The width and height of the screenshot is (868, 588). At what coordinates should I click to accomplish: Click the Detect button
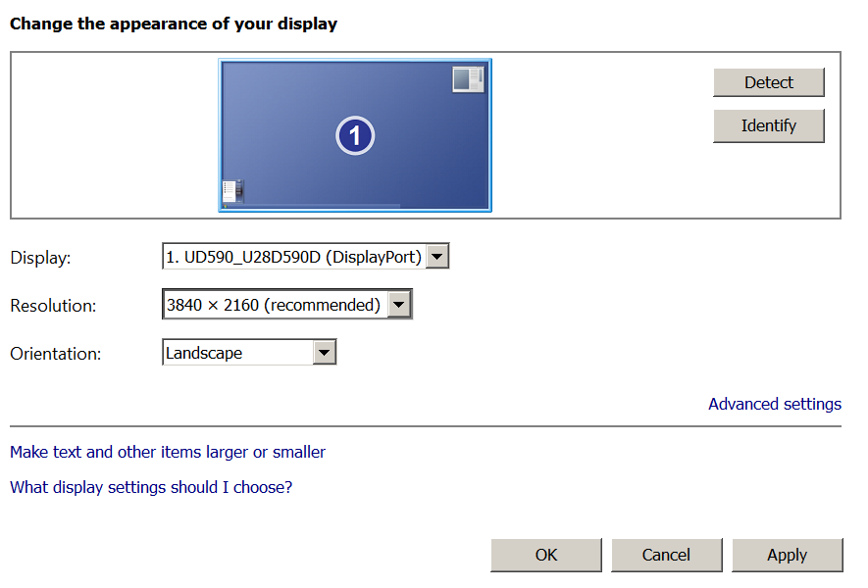tap(768, 82)
